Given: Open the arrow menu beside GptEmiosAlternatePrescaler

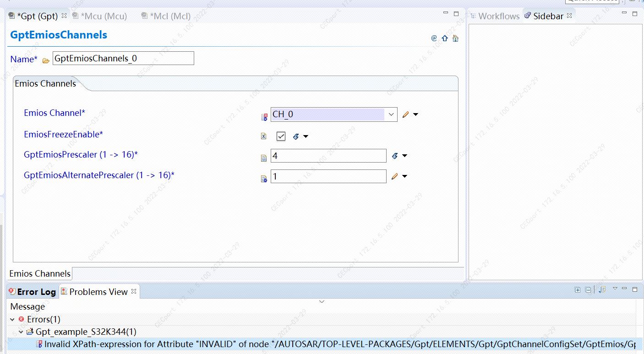Looking at the screenshot, I should [405, 176].
